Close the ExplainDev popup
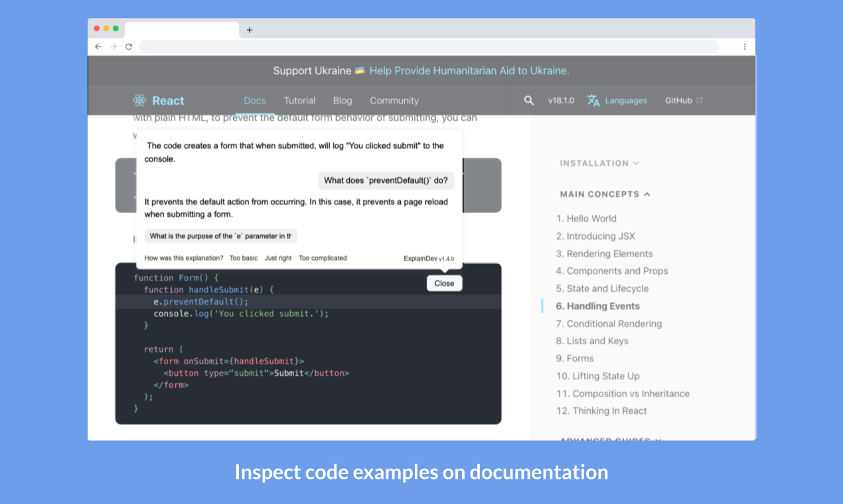 coord(444,283)
